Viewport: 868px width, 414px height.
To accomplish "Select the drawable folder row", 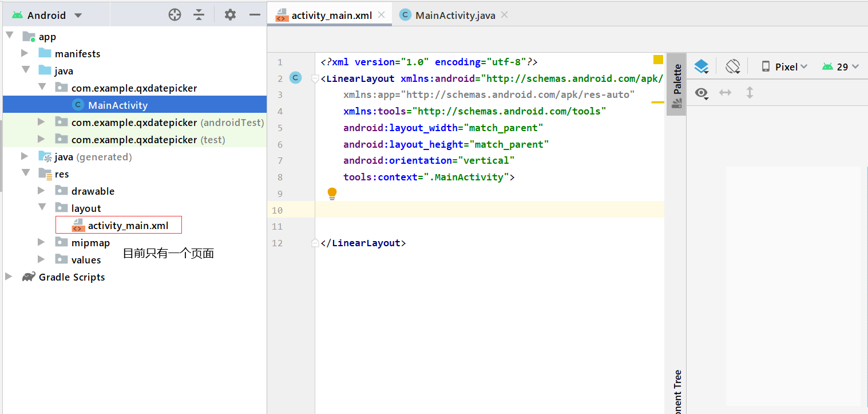I will tap(134, 191).
